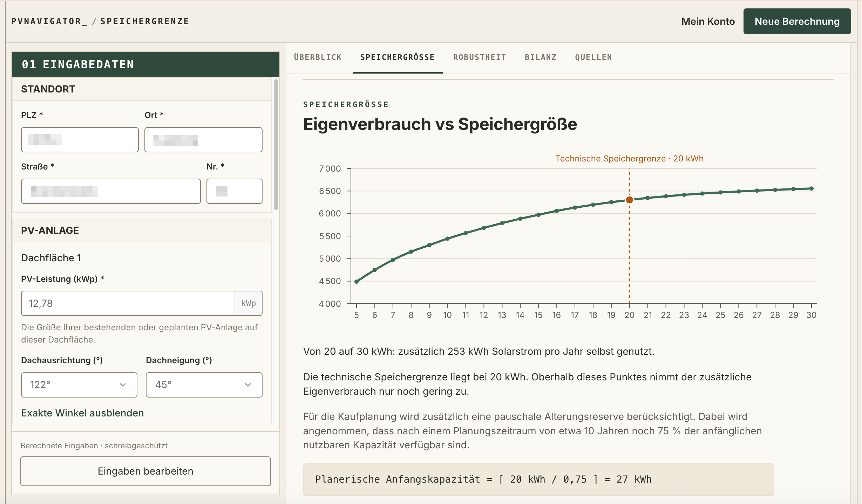Click the PLZ input field
The width and height of the screenshot is (862, 504).
(x=80, y=140)
